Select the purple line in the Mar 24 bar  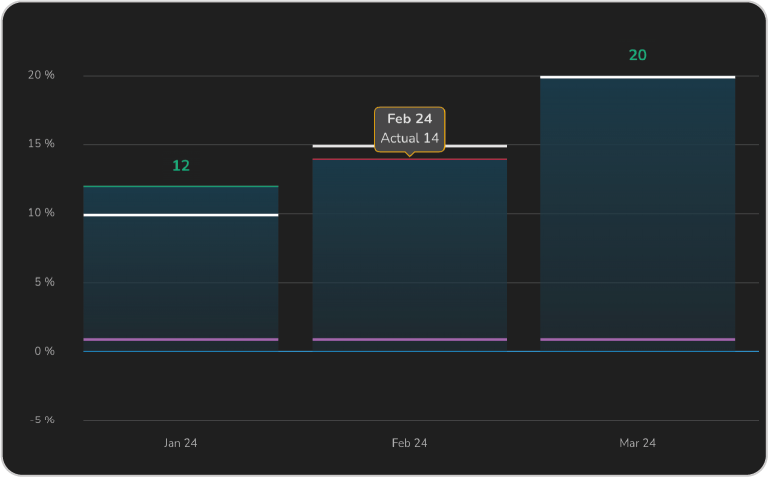click(x=637, y=339)
